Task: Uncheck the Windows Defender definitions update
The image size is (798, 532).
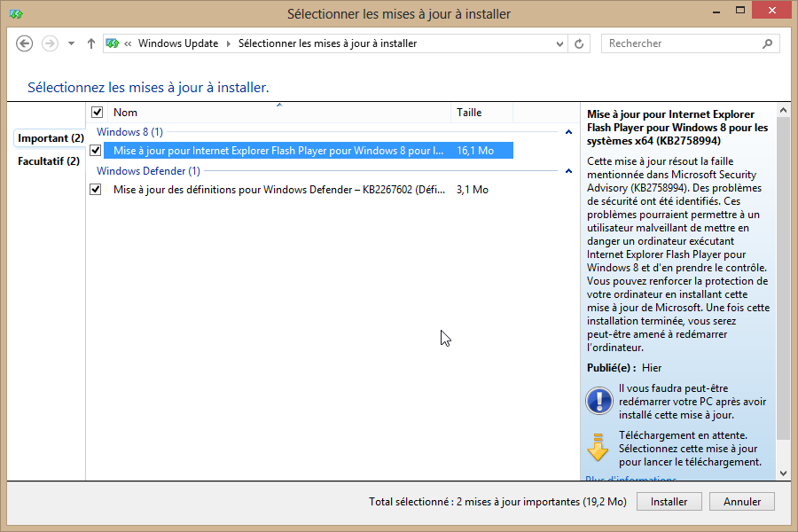Action: click(95, 190)
